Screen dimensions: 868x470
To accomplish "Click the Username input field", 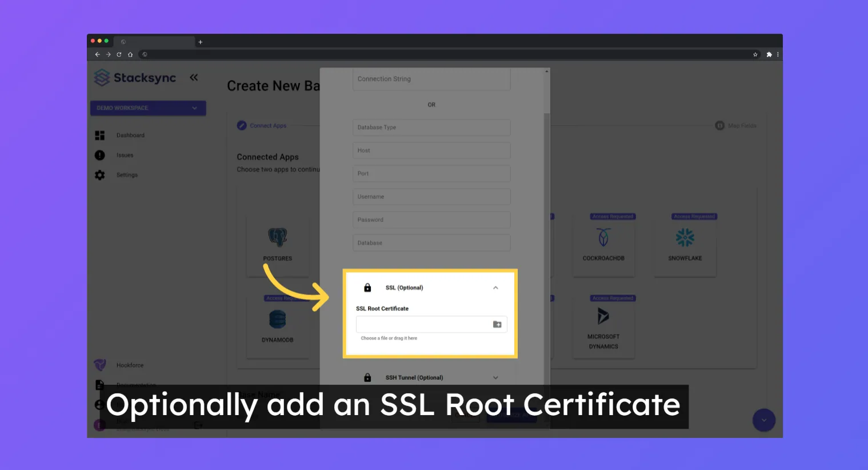I will tap(431, 197).
